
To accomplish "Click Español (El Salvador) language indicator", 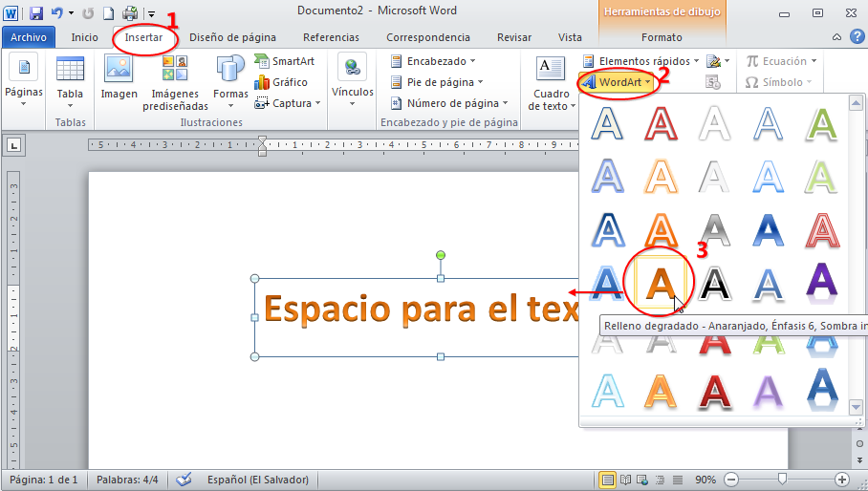I will (x=258, y=480).
